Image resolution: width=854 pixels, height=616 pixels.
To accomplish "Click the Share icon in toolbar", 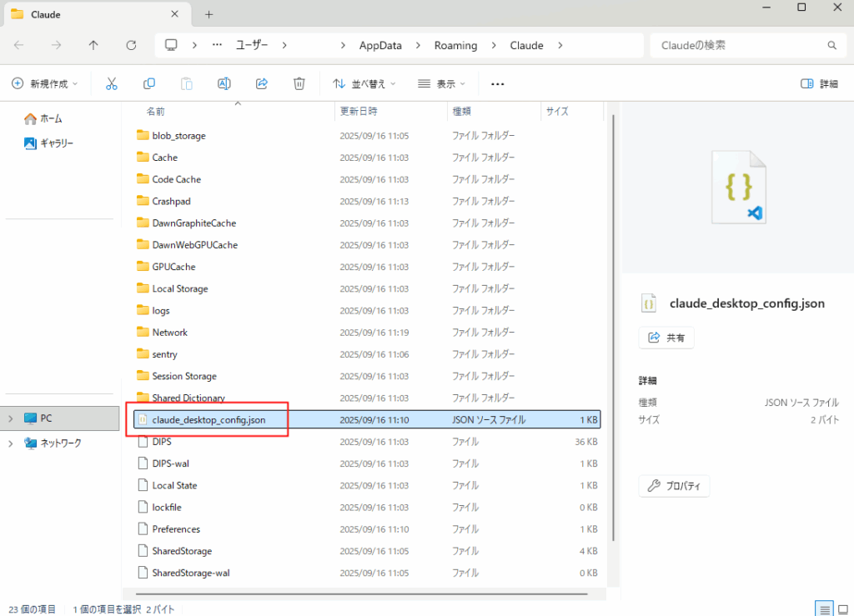I will 261,84.
